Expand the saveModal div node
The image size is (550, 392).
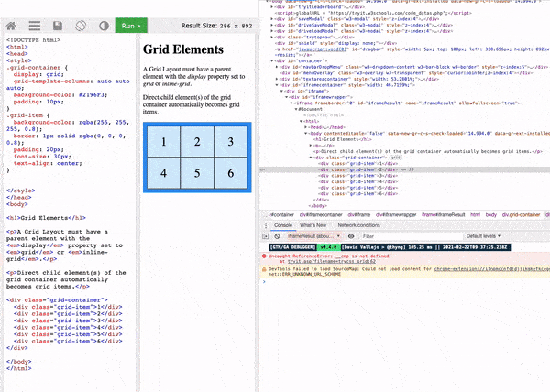[272, 19]
